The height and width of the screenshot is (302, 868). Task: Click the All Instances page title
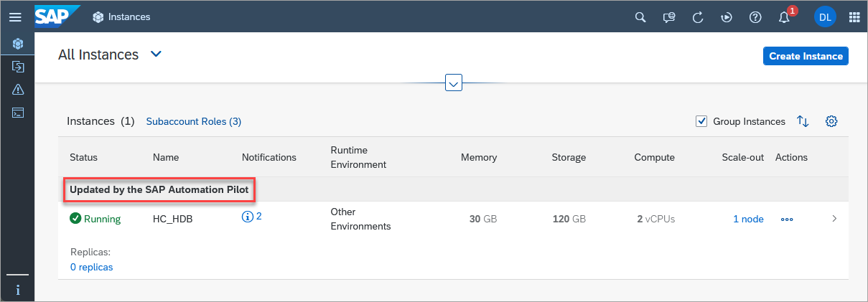[98, 55]
